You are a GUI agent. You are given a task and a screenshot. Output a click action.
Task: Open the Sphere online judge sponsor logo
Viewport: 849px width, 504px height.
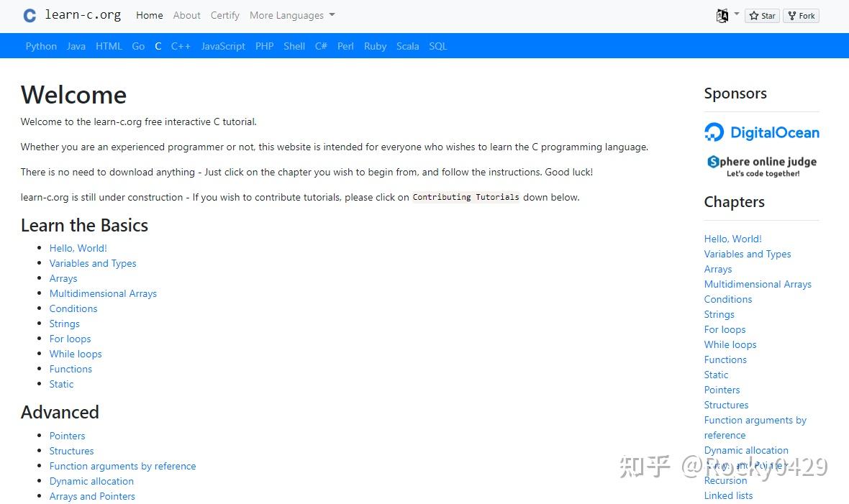tap(761, 164)
